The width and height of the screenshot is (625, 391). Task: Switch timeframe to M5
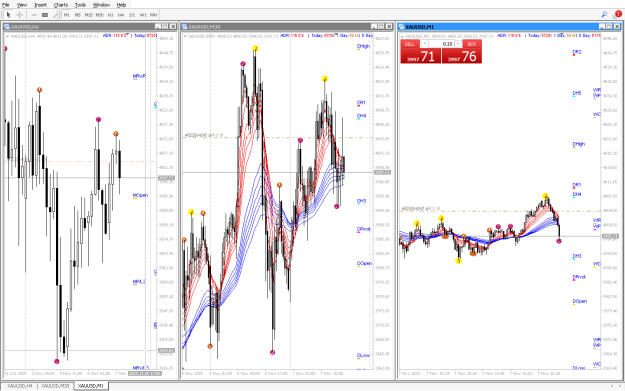coord(77,15)
